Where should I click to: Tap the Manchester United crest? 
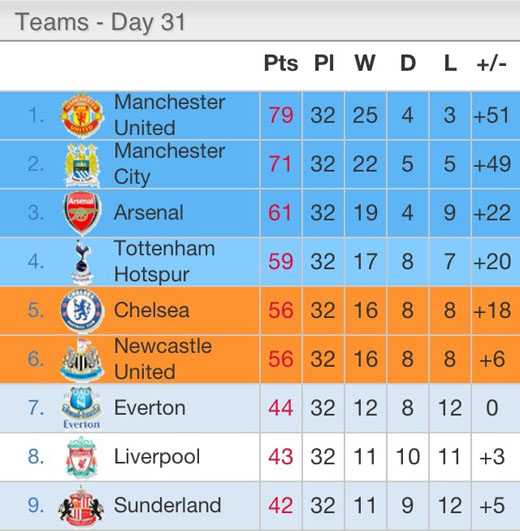coord(82,116)
